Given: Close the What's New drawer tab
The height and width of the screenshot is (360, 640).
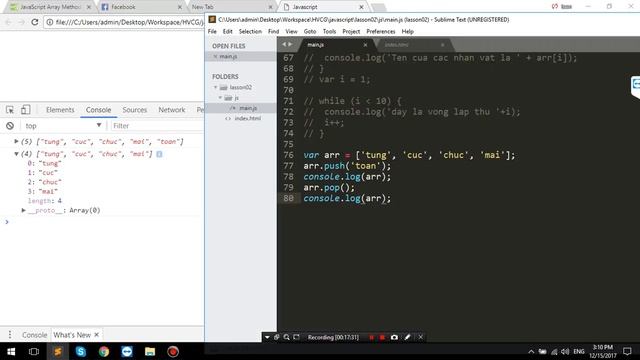Looking at the screenshot, I should [x=97, y=335].
